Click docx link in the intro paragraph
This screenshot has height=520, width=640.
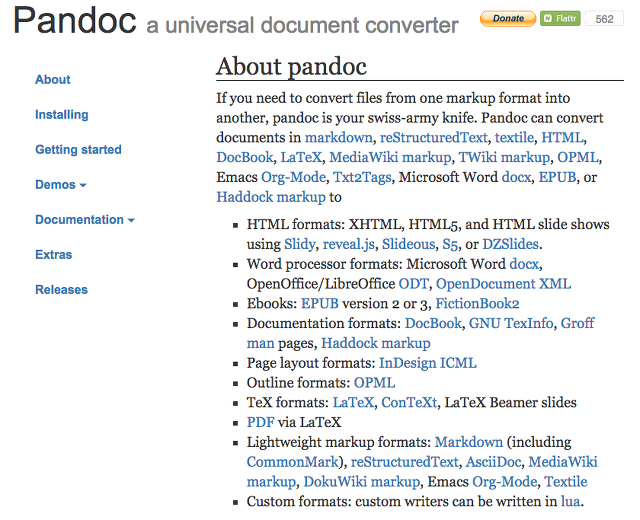click(516, 177)
